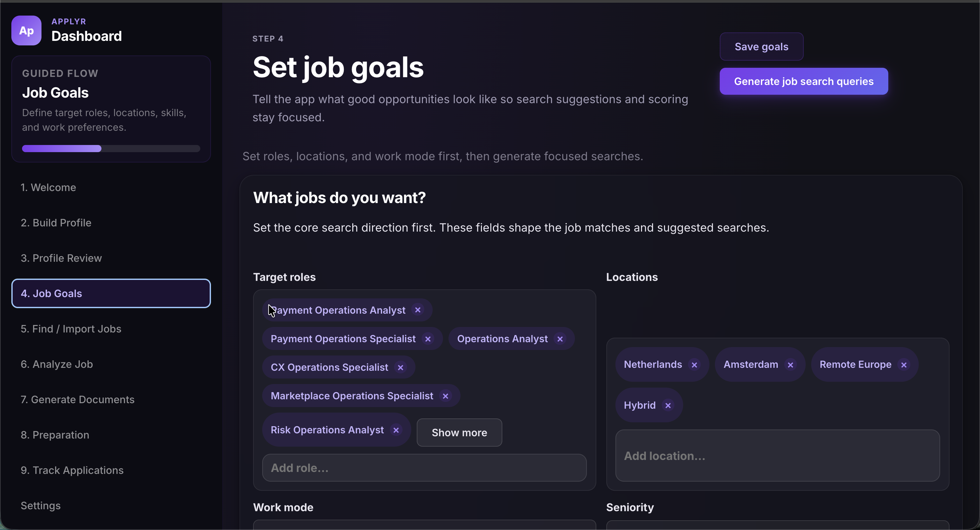Click the Payment Operations Analyst chip text

coord(338,310)
